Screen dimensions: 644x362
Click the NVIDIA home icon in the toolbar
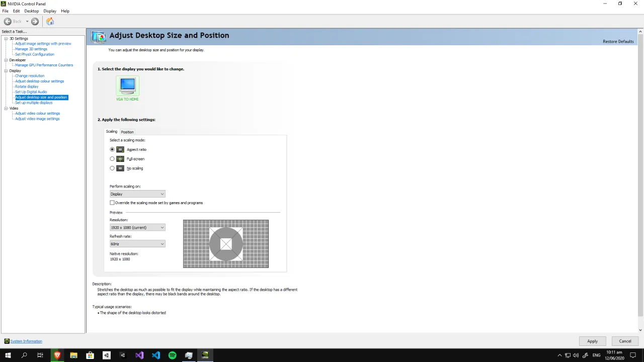[50, 21]
